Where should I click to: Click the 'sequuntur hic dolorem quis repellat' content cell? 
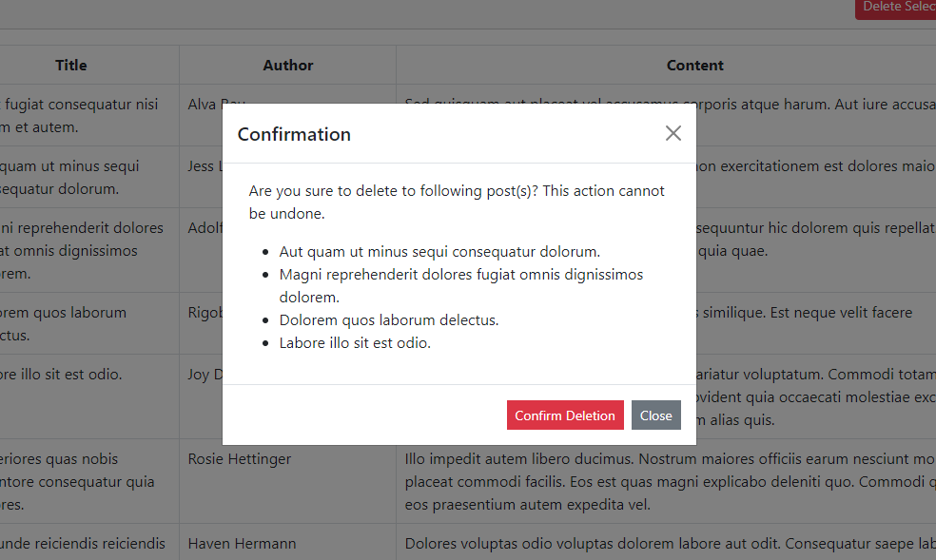point(816,250)
